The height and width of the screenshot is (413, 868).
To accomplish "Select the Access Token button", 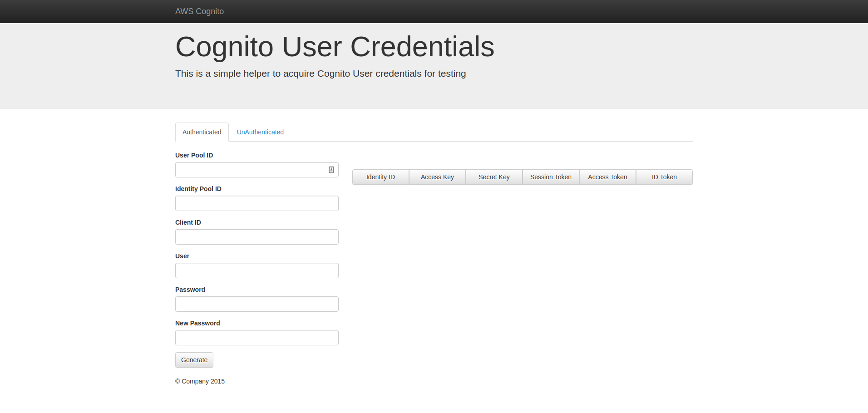I will click(x=607, y=177).
